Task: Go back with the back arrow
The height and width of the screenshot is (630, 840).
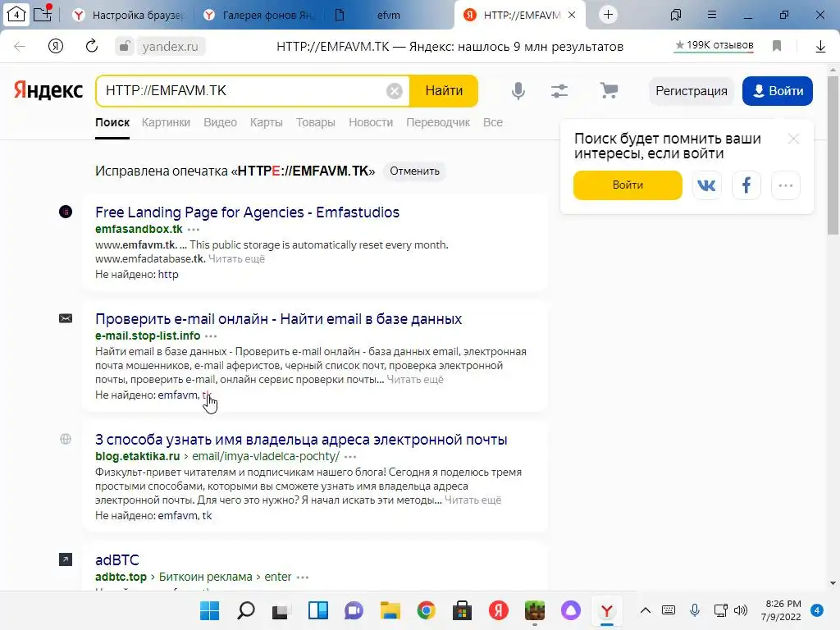Action: (20, 46)
